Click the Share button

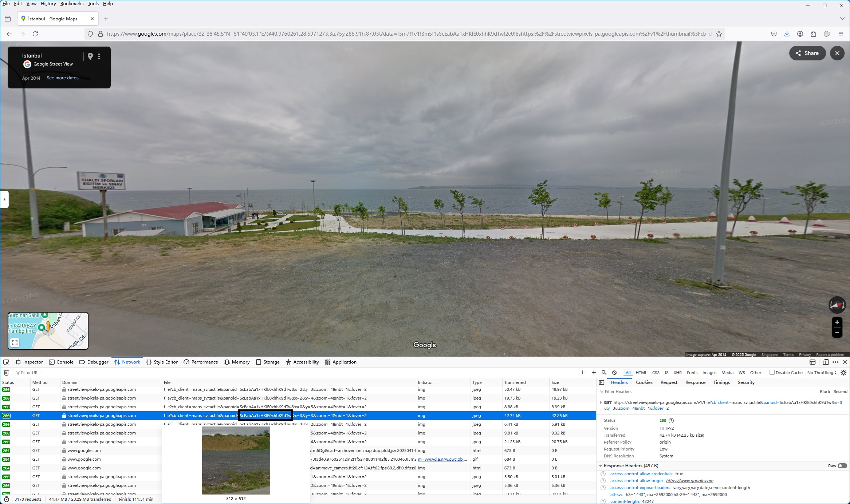[x=807, y=53]
